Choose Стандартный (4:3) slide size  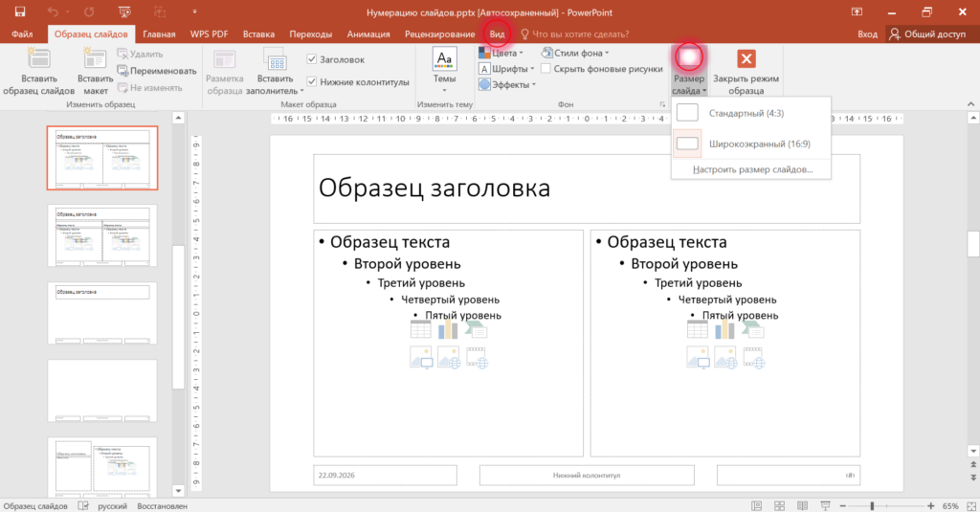point(750,113)
